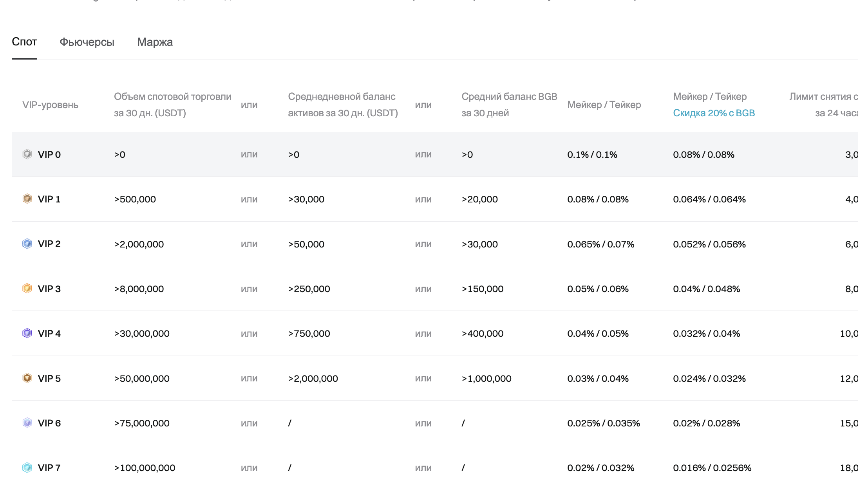Image resolution: width=868 pixels, height=484 pixels.
Task: Click the >2,000,000 spot volume cell
Action: [x=139, y=244]
